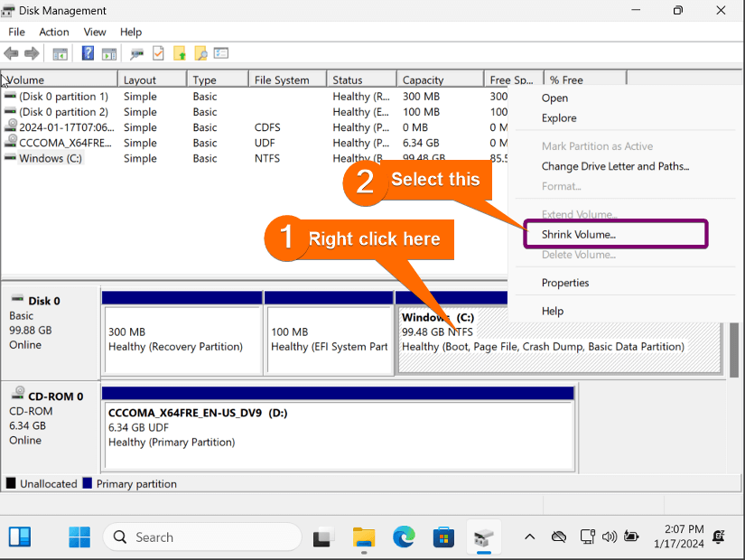Launch File Explorer from the taskbar
Image resolution: width=745 pixels, height=560 pixels.
[364, 537]
